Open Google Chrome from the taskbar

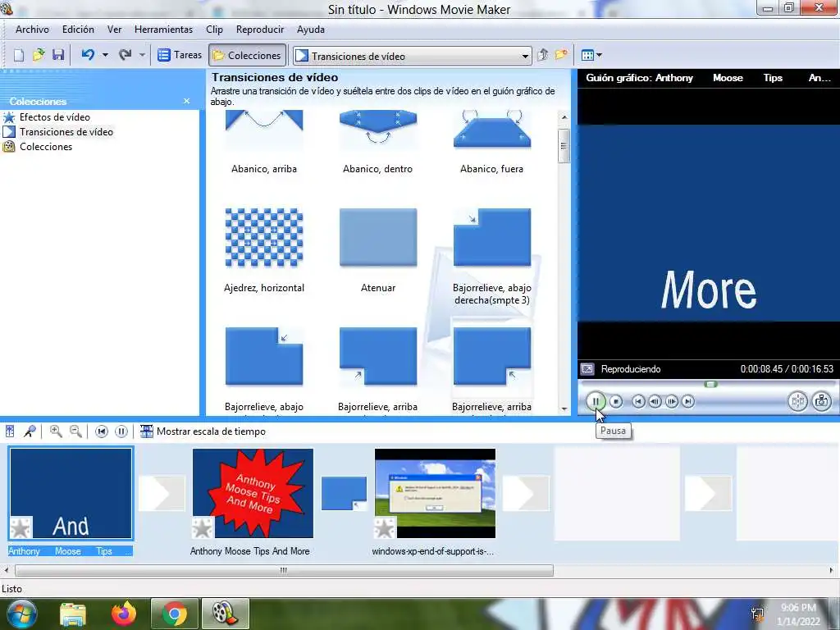click(x=175, y=614)
